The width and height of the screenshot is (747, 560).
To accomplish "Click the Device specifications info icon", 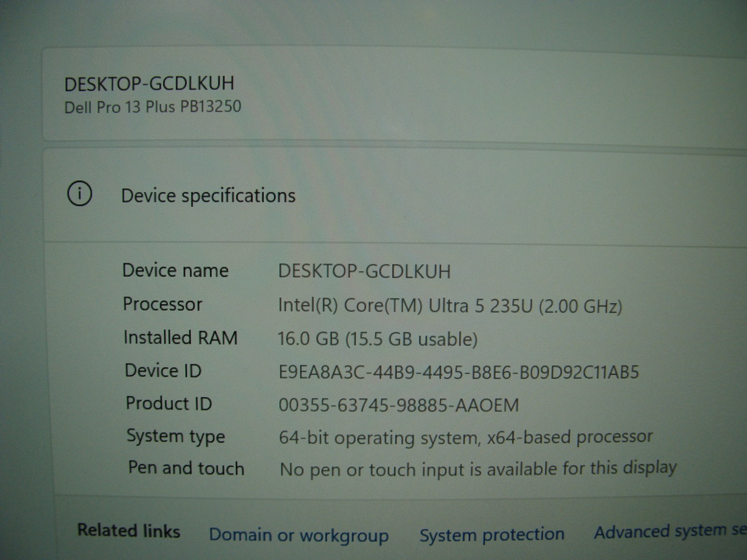I will [80, 193].
